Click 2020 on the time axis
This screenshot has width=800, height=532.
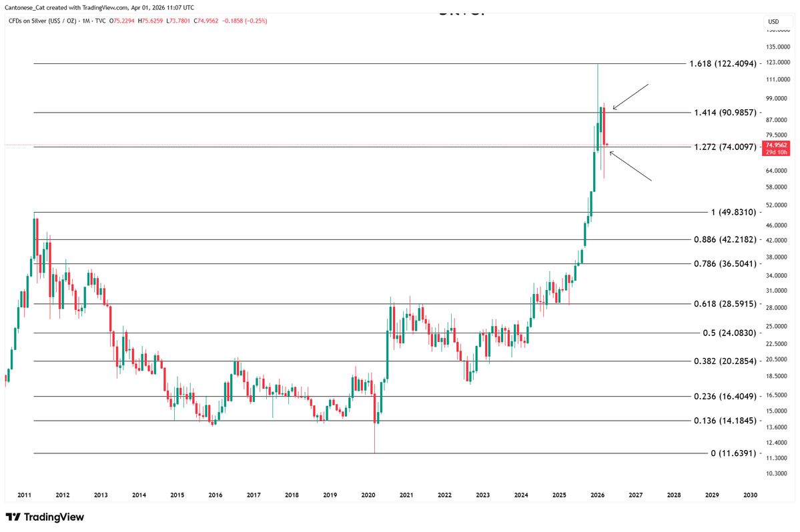pos(368,495)
